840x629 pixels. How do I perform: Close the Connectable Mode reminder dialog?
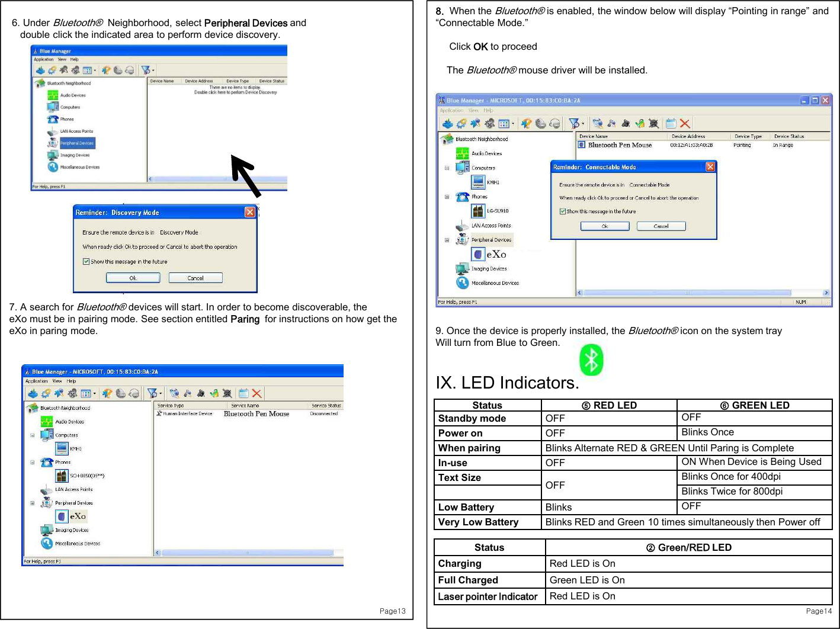point(710,167)
